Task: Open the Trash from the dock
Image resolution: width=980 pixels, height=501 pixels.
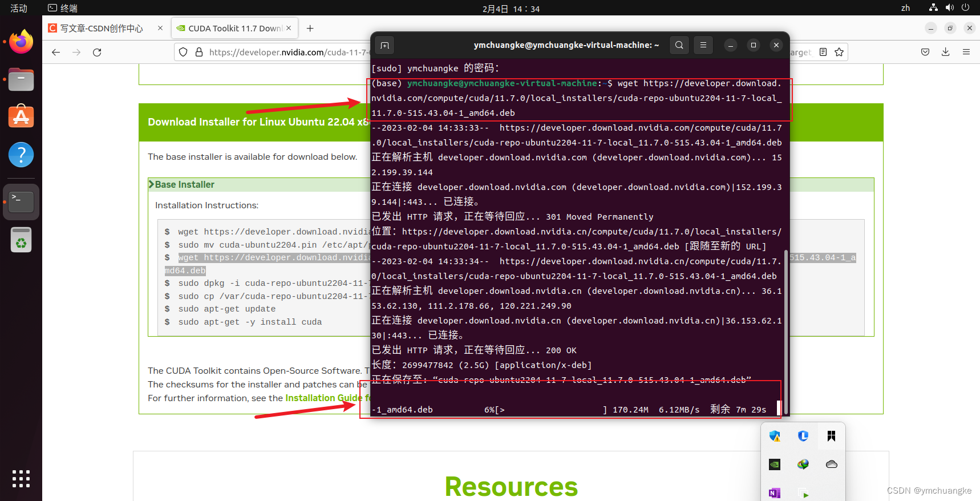Action: pos(21,240)
